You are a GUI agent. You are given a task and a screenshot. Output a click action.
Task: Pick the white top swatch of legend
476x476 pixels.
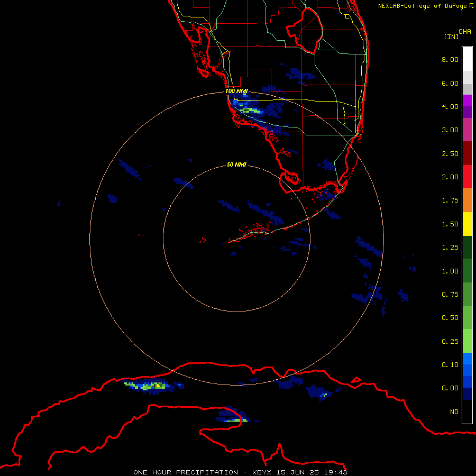467,59
